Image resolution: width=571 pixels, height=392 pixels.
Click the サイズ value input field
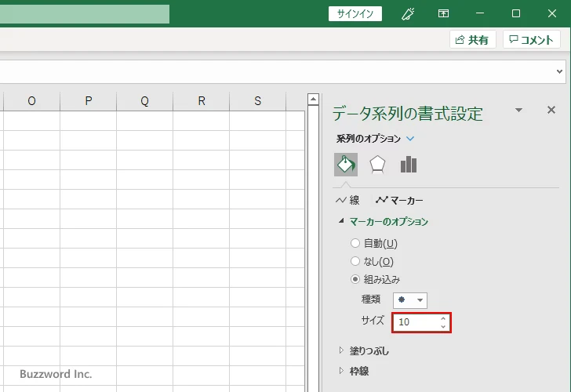coord(416,322)
